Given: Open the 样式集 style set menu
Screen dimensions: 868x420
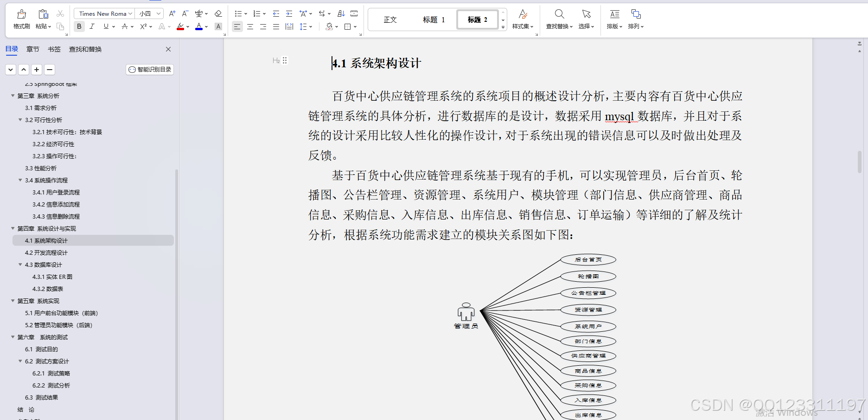Looking at the screenshot, I should tap(523, 19).
